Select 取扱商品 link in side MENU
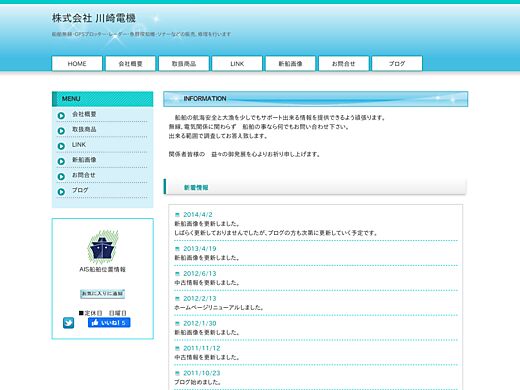This screenshot has height=390, width=520. (x=84, y=129)
